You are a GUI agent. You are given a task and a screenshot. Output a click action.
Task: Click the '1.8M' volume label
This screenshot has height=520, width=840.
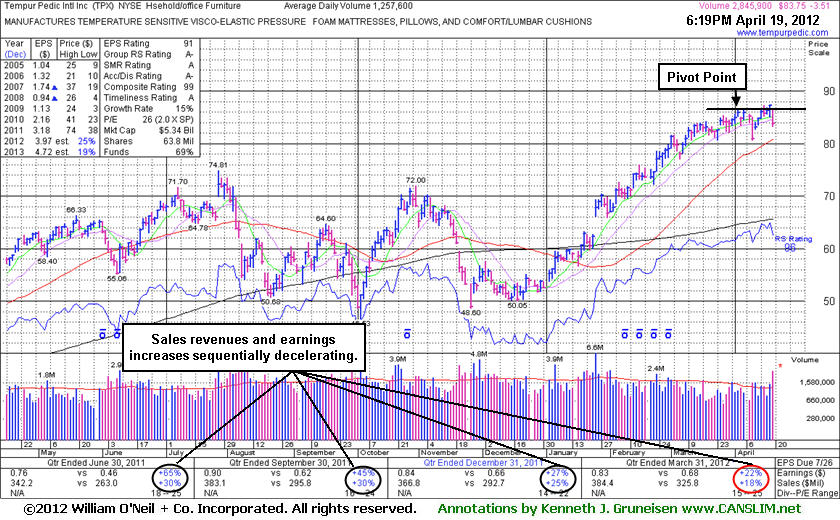[x=47, y=375]
